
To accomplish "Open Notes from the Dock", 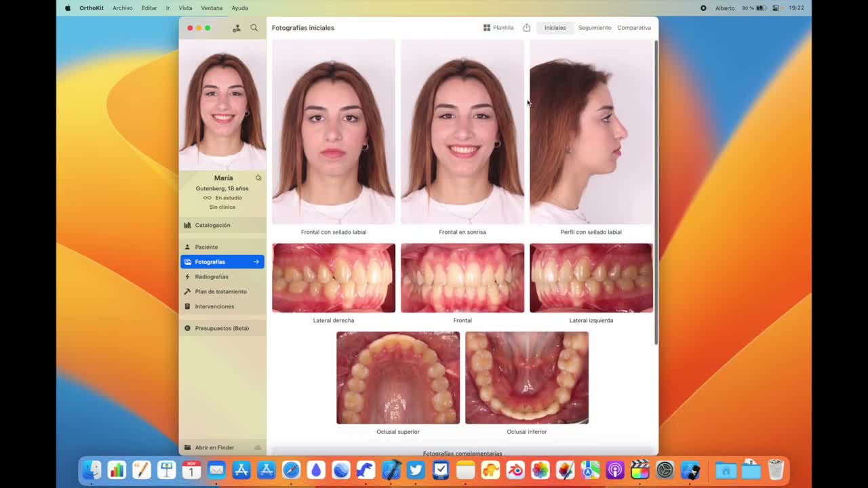I will [x=465, y=470].
